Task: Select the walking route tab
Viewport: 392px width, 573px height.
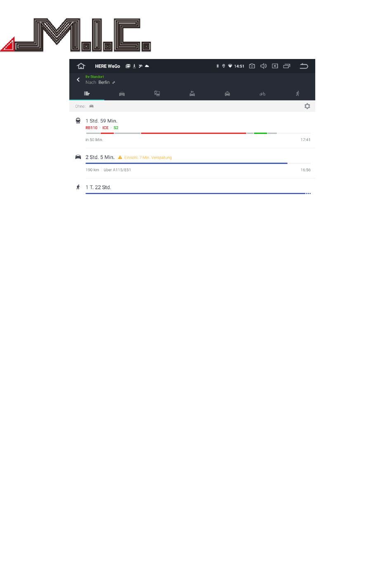Action: pyautogui.click(x=298, y=94)
